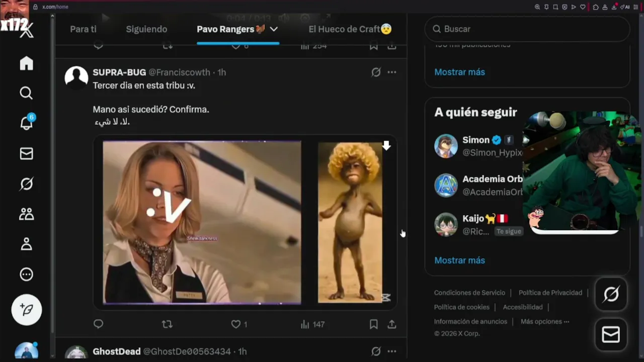This screenshot has height=362, width=644.
Task: Open Notifications bell with 6 badge
Action: pyautogui.click(x=26, y=122)
